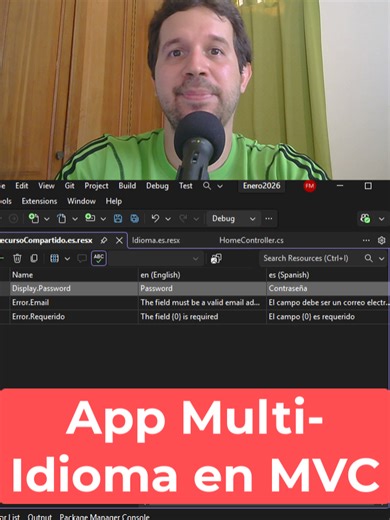
Task: Click the Enero2026 solution name button
Action: click(x=262, y=186)
